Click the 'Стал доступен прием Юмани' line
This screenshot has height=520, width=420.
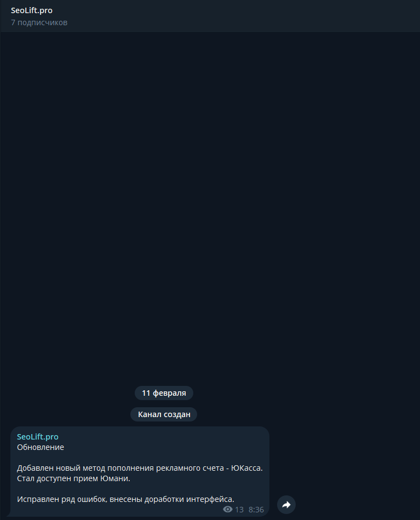click(73, 478)
